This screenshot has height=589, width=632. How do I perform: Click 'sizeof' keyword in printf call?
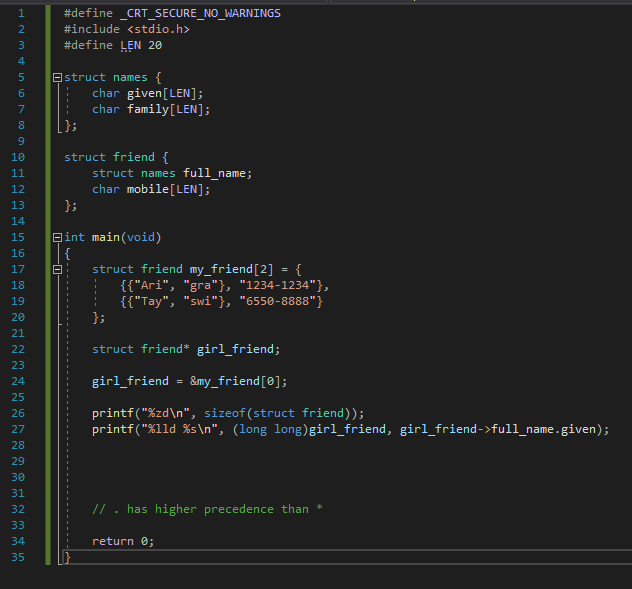click(x=225, y=413)
